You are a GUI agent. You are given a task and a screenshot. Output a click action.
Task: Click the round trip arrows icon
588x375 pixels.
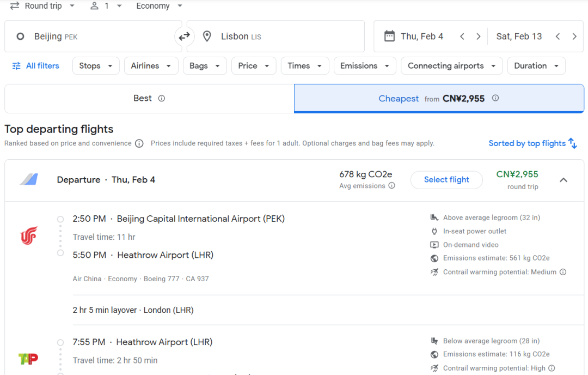pyautogui.click(x=15, y=6)
